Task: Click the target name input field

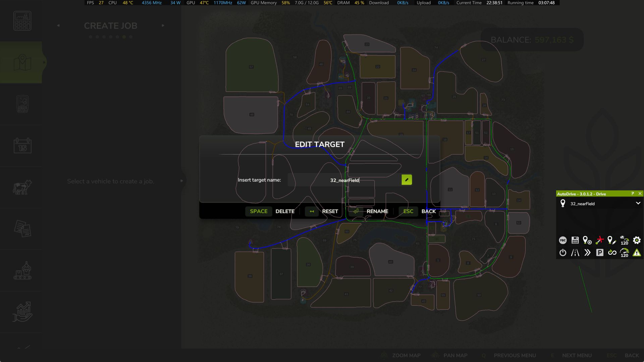Action: 344,180
